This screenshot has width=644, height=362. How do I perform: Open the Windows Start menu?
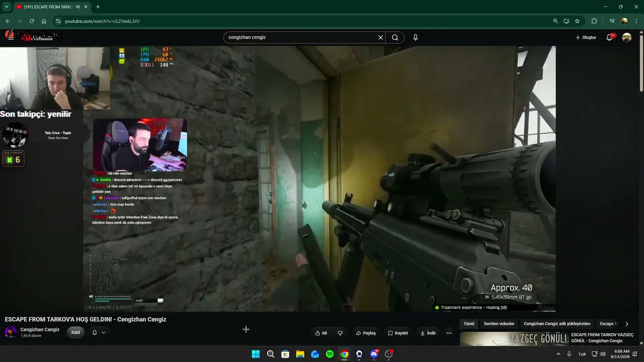click(x=256, y=354)
